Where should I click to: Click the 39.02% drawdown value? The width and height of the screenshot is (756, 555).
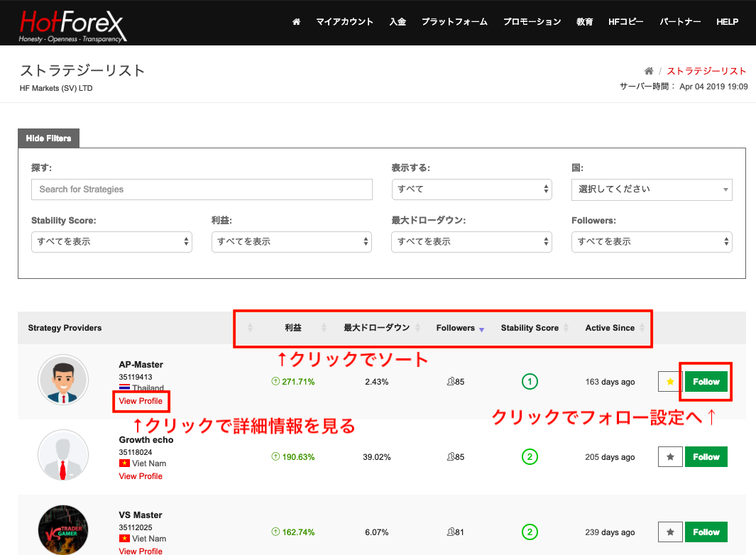(x=376, y=457)
